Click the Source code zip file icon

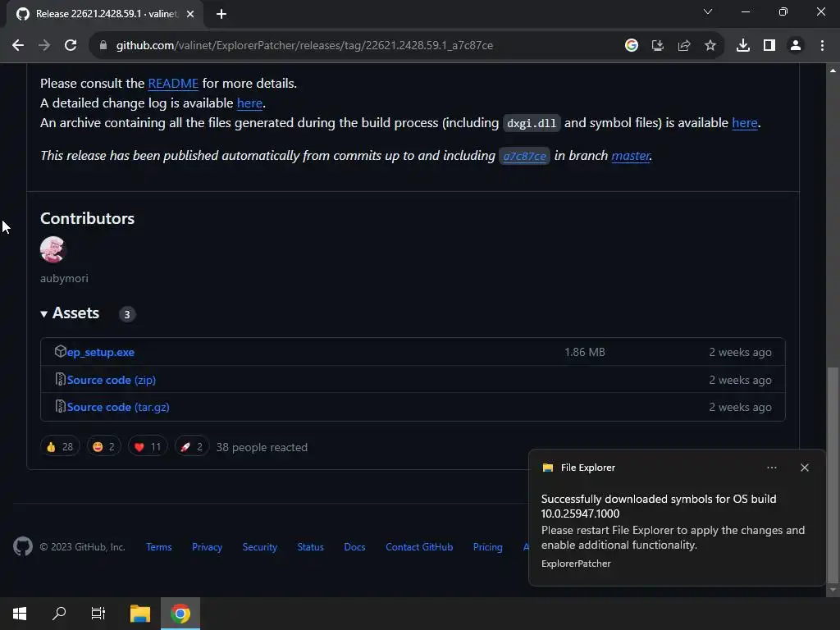pos(61,380)
